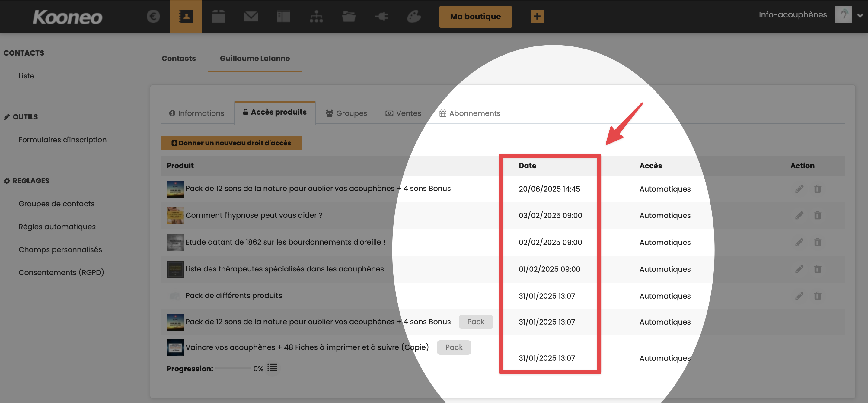Viewport: 868px width, 403px height.
Task: Delete access for Comment l'hypnose row
Action: pyautogui.click(x=818, y=215)
